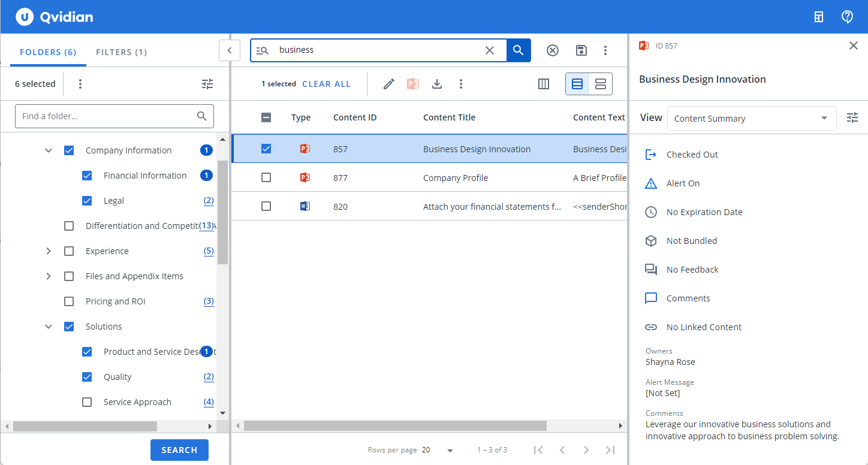The image size is (868, 465).
Task: Toggle the select-all header checkbox
Action: coord(266,117)
